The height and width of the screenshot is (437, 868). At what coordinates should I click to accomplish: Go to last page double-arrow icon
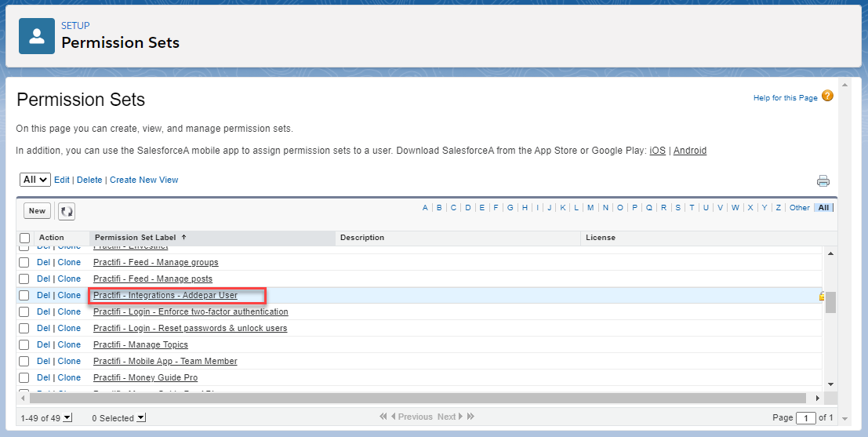pos(470,417)
